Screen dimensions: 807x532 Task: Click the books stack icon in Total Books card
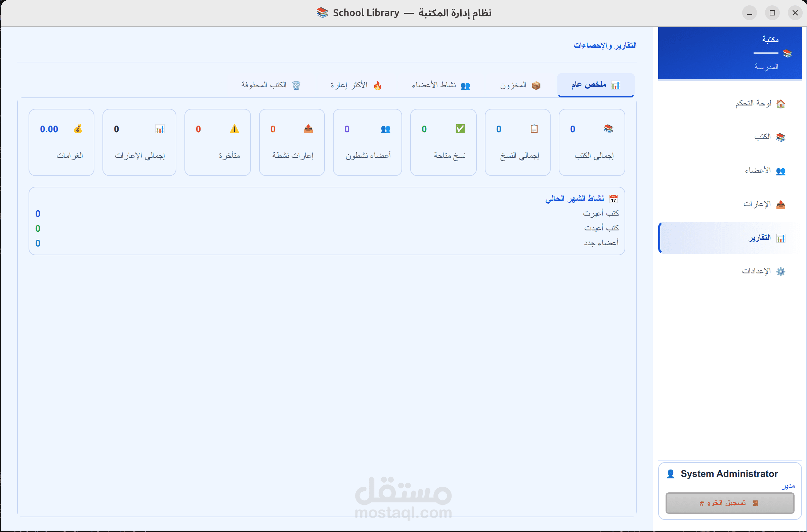click(x=608, y=129)
